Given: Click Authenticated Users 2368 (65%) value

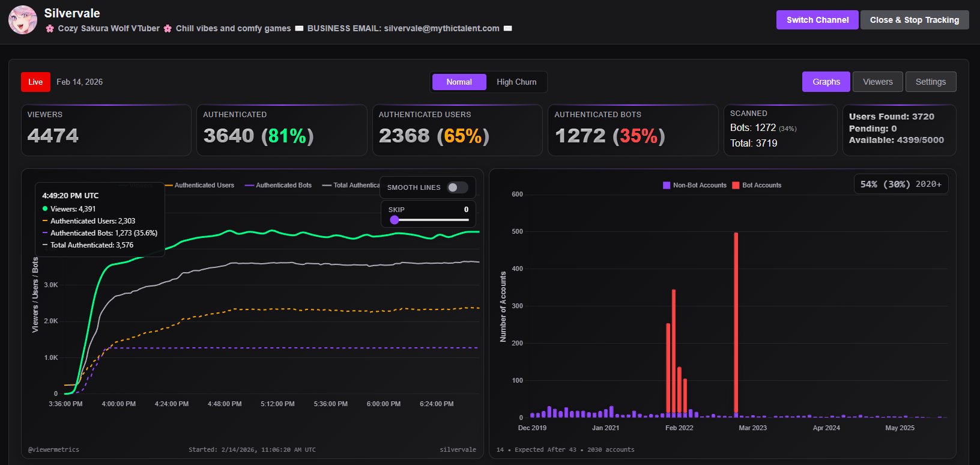Looking at the screenshot, I should [x=434, y=136].
